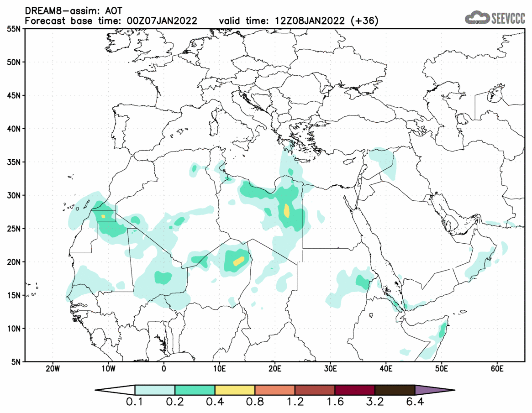Click the 40N latitude label
The height and width of the screenshot is (413, 532).
tap(13, 129)
